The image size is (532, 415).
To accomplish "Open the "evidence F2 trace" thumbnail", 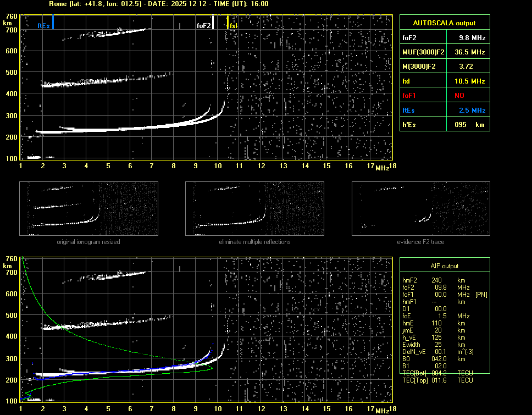I will click(x=421, y=208).
